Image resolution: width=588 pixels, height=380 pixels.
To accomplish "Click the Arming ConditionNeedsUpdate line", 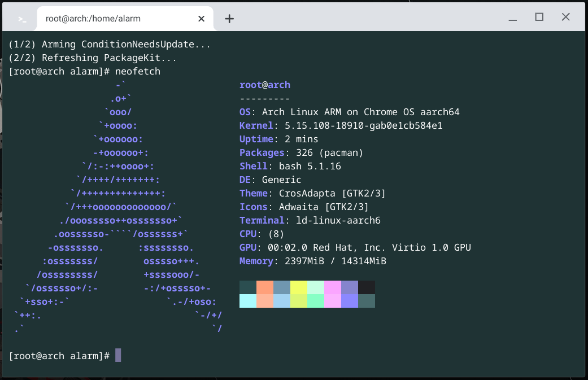I will [110, 44].
